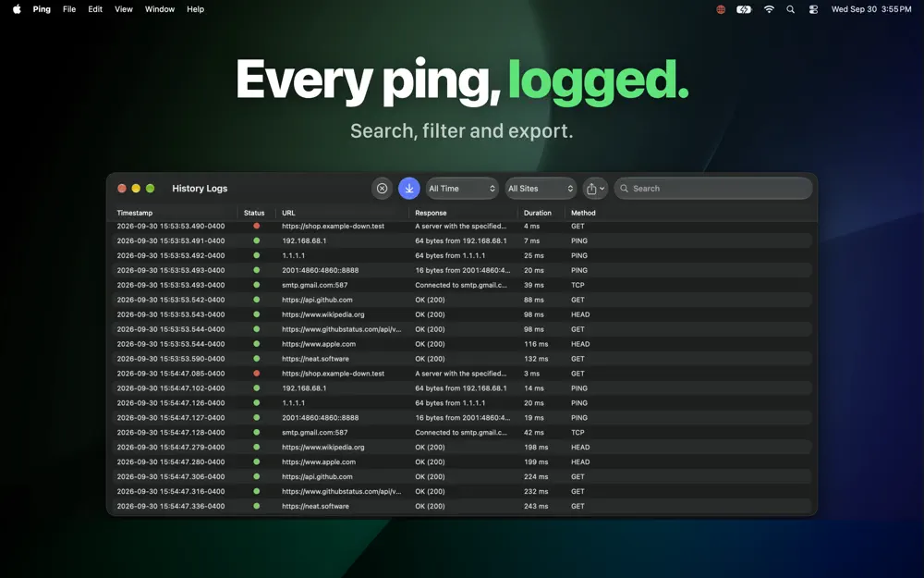This screenshot has height=578, width=924.
Task: Open the Apple menu
Action: coord(17,9)
